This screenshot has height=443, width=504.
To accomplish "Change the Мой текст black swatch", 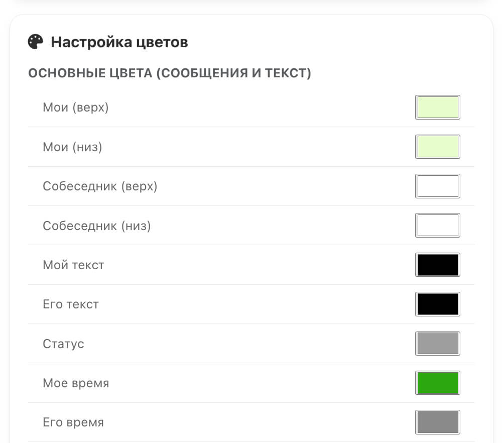I will [437, 265].
